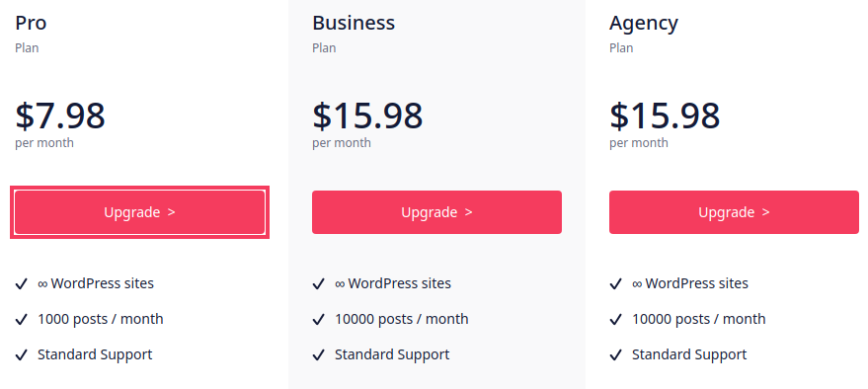Click the Upgrade button for Pro plan

click(x=139, y=212)
